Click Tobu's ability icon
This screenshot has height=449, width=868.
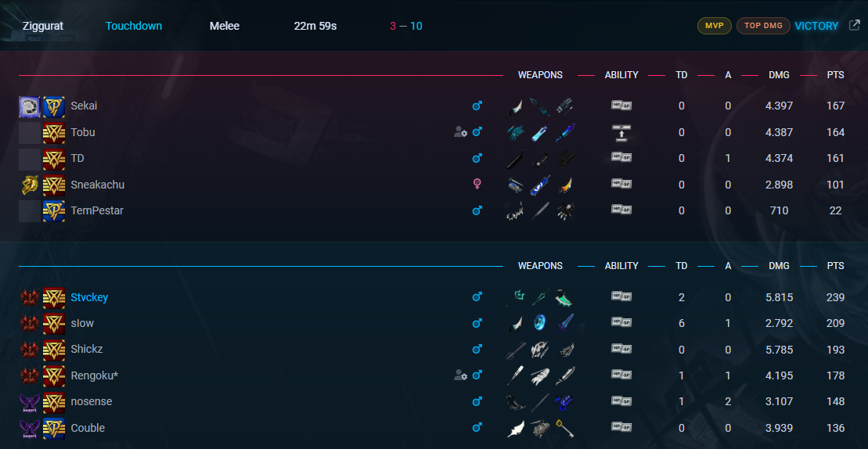[x=621, y=132]
